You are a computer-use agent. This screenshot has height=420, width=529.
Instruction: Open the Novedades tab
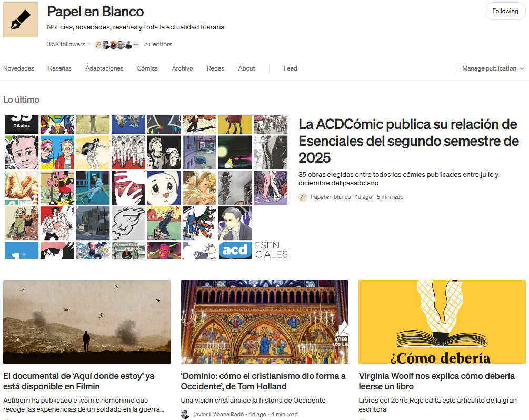18,68
